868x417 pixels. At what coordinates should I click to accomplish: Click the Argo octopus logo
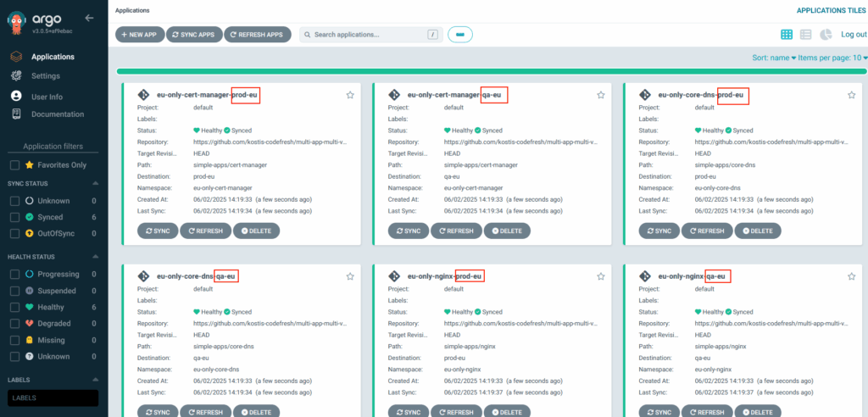tap(16, 19)
